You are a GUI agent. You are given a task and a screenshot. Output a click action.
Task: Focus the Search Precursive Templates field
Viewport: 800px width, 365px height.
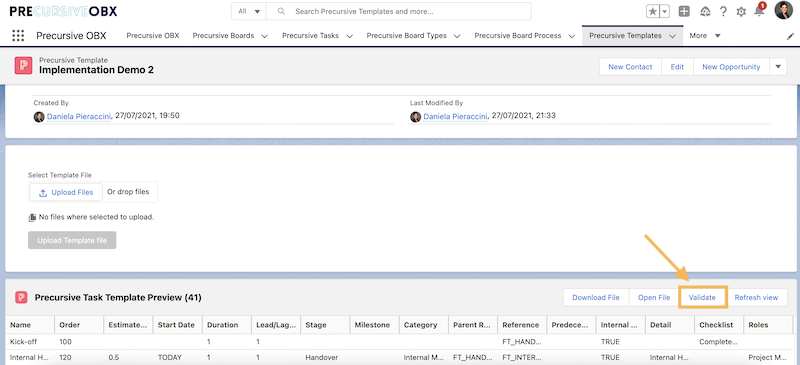[x=398, y=11]
